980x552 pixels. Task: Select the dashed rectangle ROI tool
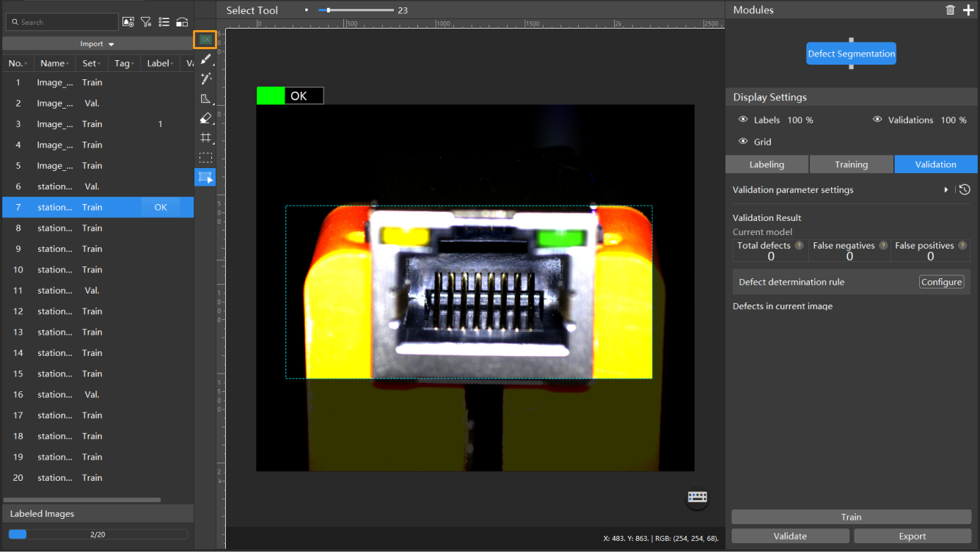[x=205, y=158]
